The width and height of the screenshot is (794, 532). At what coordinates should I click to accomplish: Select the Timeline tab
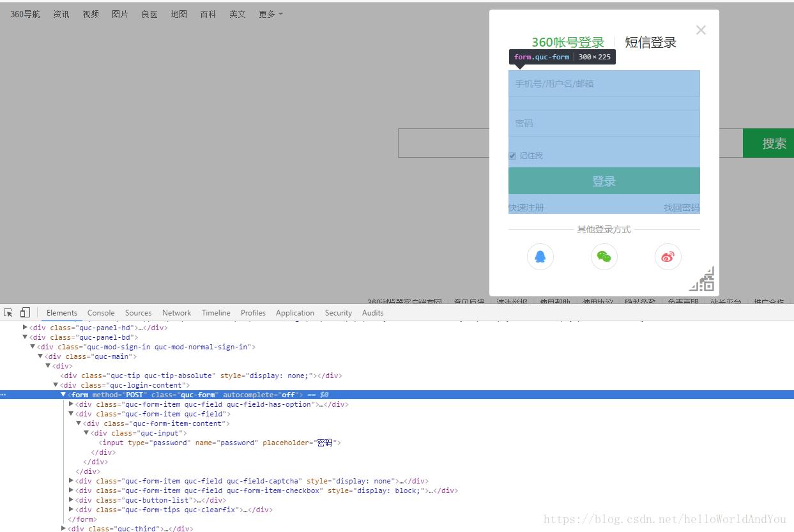216,313
